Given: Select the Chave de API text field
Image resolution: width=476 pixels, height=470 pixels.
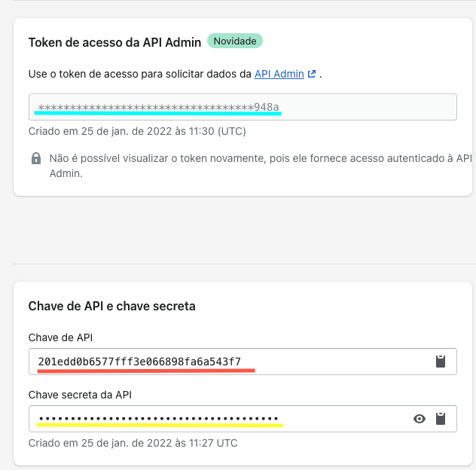Looking at the screenshot, I should pyautogui.click(x=243, y=362).
